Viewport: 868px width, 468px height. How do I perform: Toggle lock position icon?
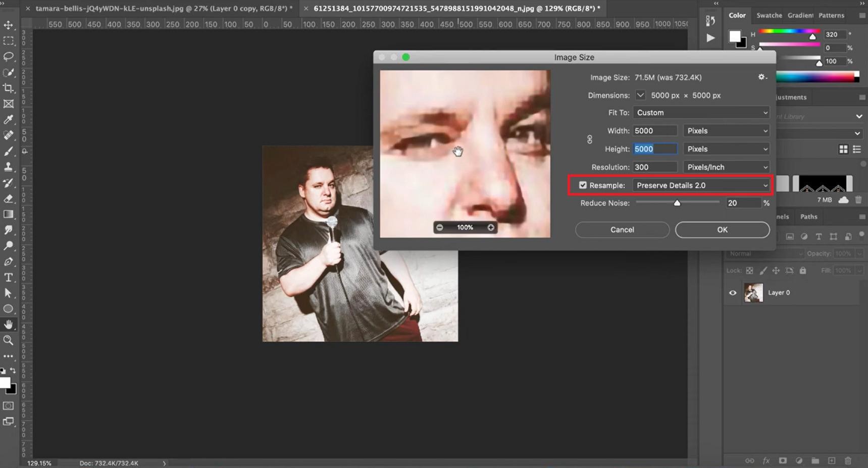(776, 270)
